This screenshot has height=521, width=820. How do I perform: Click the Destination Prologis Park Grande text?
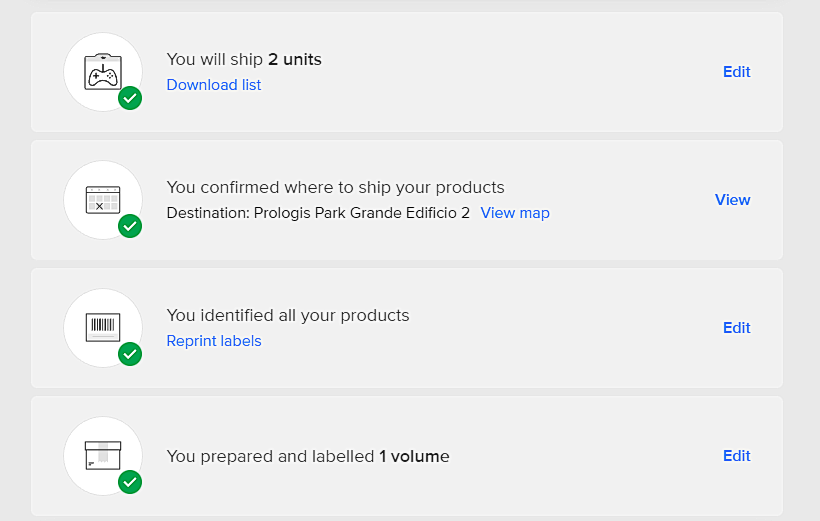pos(318,213)
